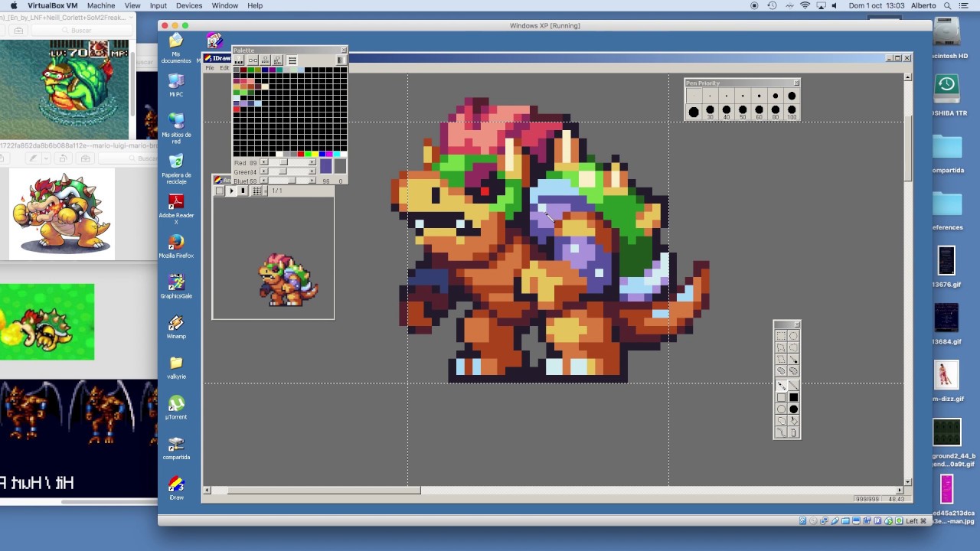Open the Bowser artwork thumbnail in left window
980x551 pixels.
point(61,214)
